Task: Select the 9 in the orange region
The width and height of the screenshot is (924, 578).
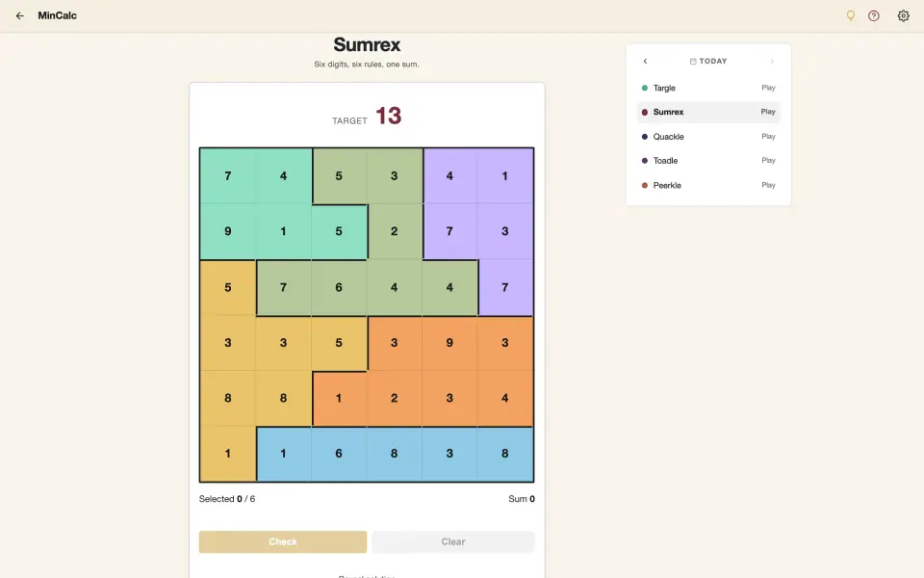Action: pyautogui.click(x=449, y=343)
